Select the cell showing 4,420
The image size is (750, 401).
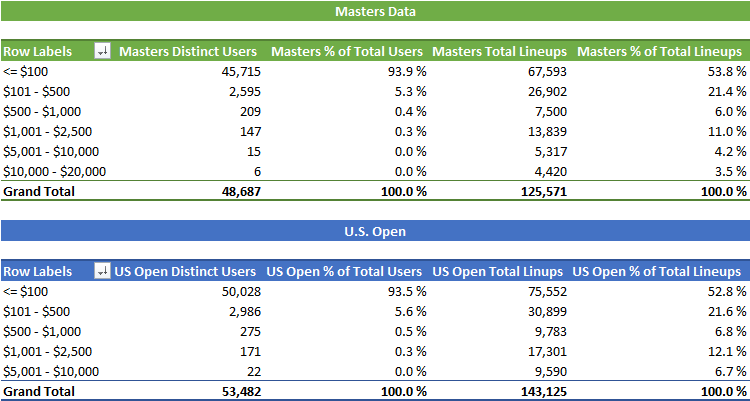click(551, 172)
